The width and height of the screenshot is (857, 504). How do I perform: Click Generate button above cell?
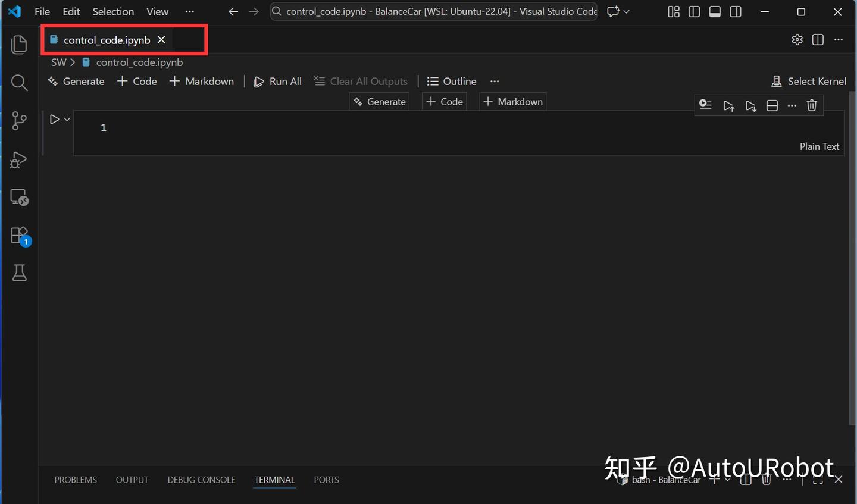[380, 102]
